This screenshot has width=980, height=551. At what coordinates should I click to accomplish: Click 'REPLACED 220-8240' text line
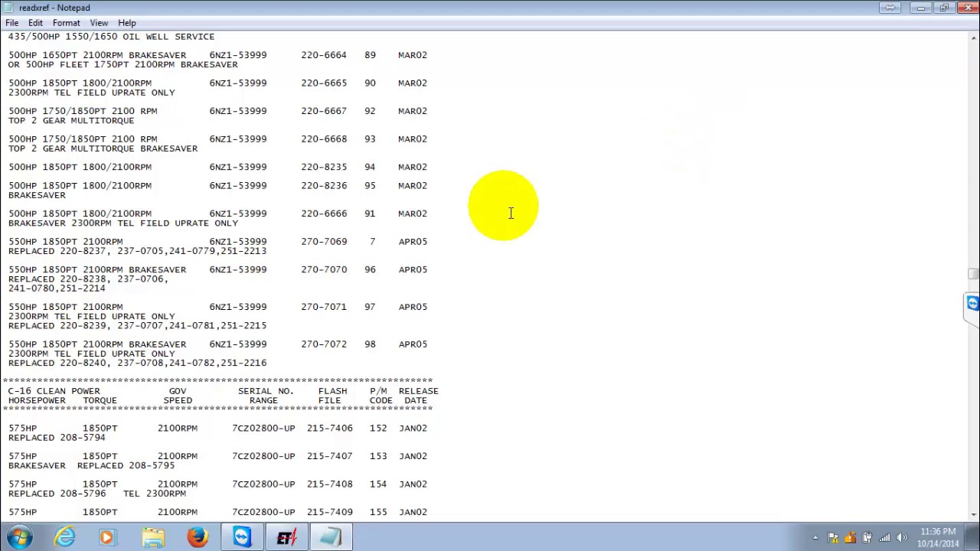point(138,363)
